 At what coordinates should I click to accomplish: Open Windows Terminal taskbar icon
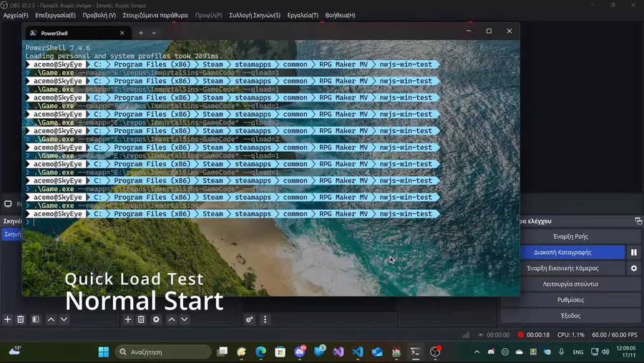pos(416,352)
